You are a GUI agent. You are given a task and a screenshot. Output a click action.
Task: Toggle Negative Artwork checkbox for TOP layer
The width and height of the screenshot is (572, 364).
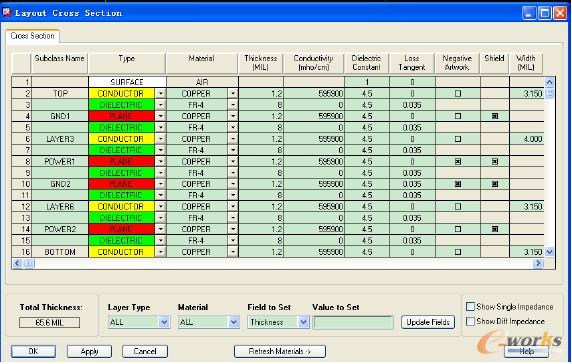click(458, 94)
